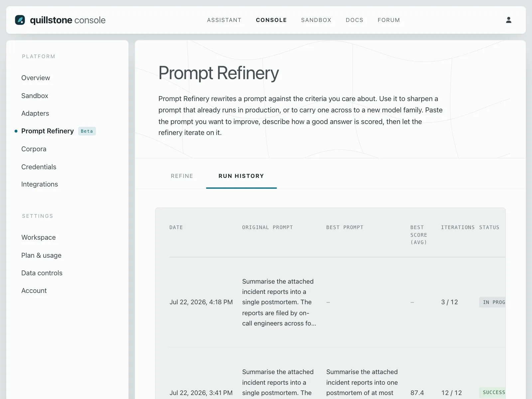This screenshot has height=399, width=532.
Task: Click the 3 / 12 iterations value
Action: pos(450,302)
